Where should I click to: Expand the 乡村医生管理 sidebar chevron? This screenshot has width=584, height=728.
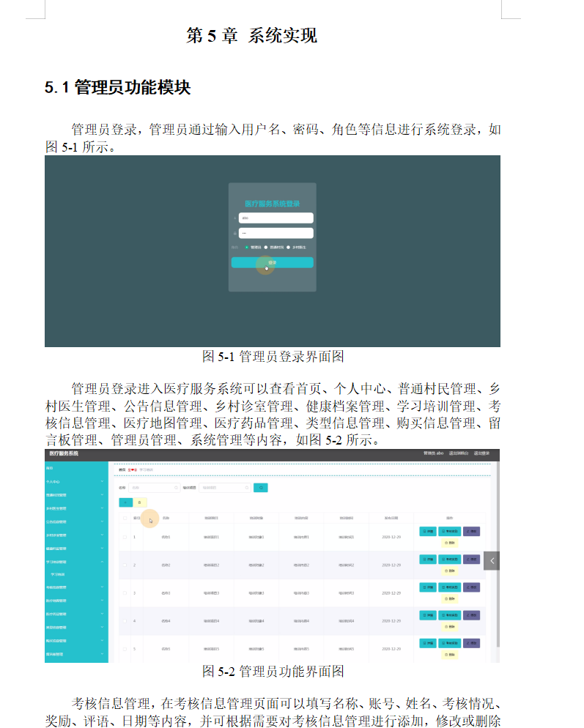point(102,508)
